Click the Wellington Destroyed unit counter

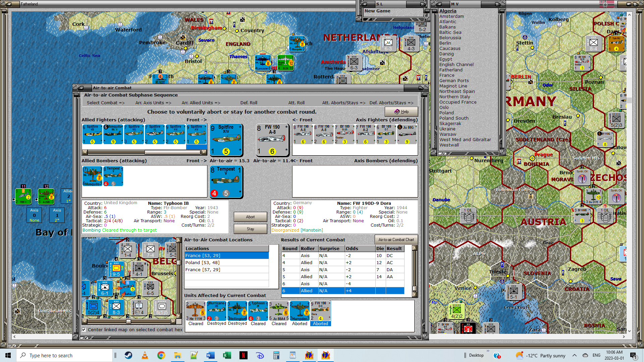pos(237,311)
